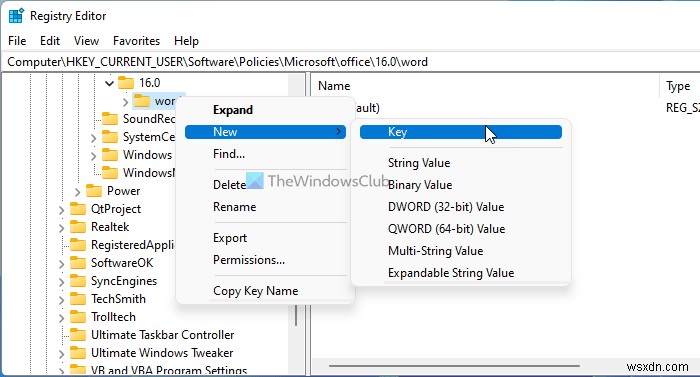
Task: Choose Delete in context menu
Action: click(229, 185)
